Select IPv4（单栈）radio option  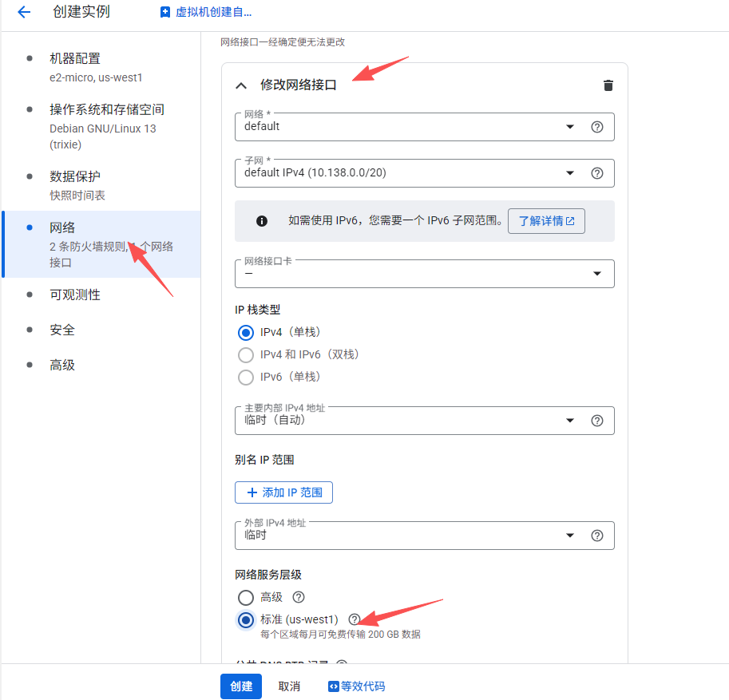(x=246, y=332)
